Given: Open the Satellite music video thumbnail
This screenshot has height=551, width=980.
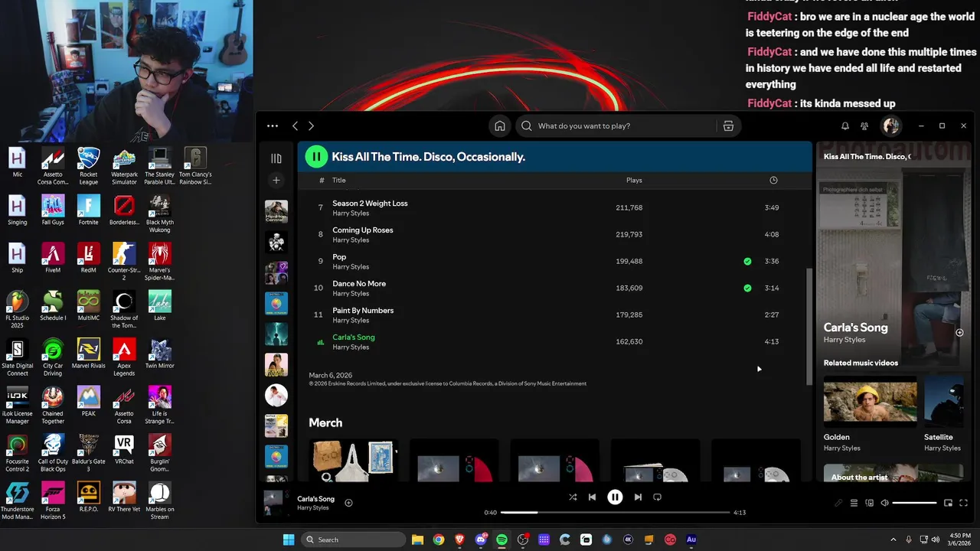Looking at the screenshot, I should pyautogui.click(x=944, y=402).
